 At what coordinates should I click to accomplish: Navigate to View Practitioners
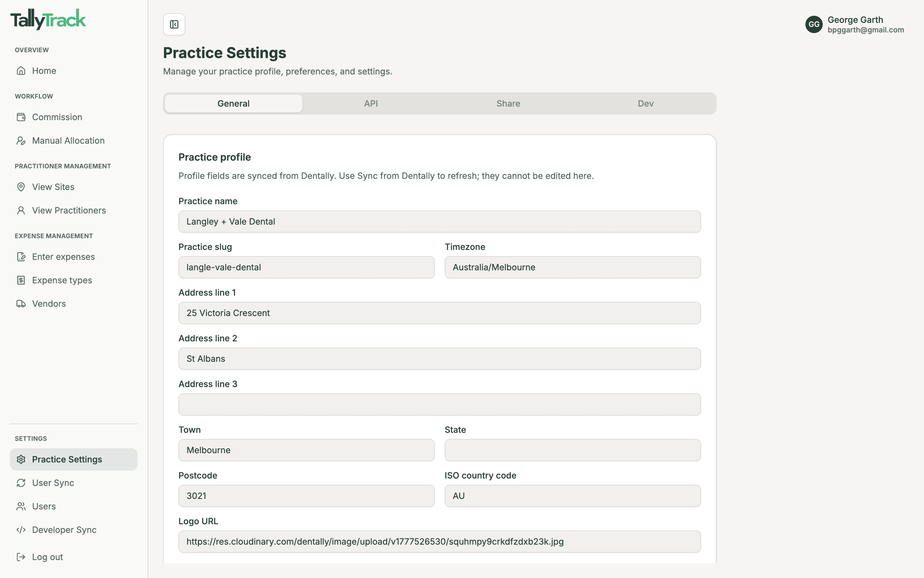click(x=74, y=210)
